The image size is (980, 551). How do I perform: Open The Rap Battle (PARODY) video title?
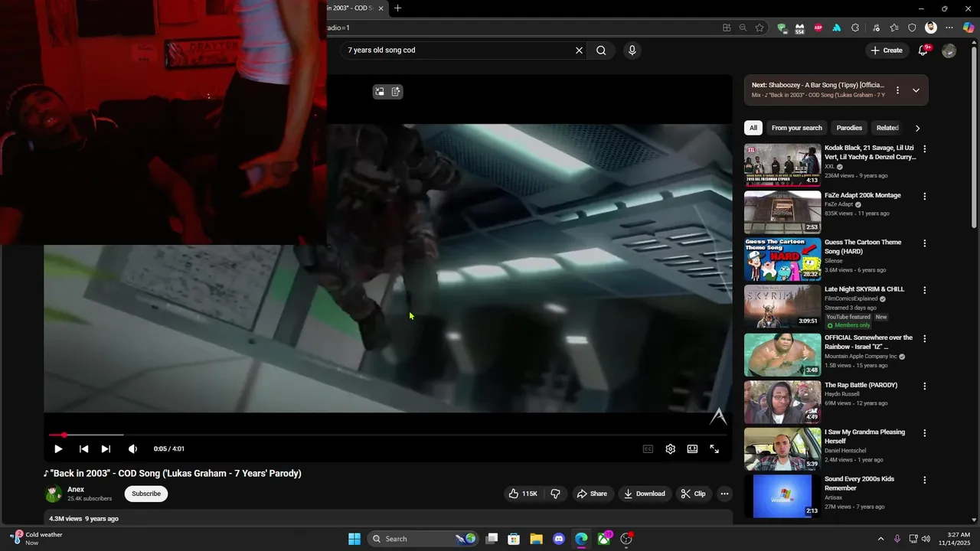(x=861, y=385)
